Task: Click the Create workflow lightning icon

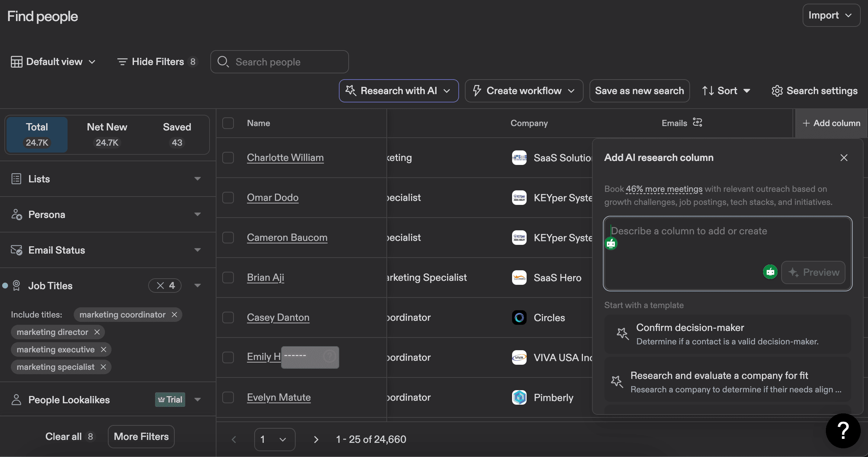Action: point(477,91)
